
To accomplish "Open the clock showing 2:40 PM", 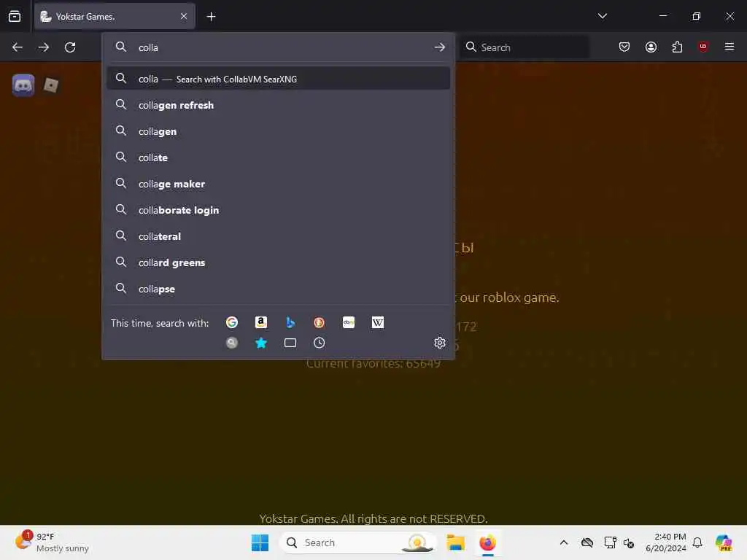I will point(666,542).
